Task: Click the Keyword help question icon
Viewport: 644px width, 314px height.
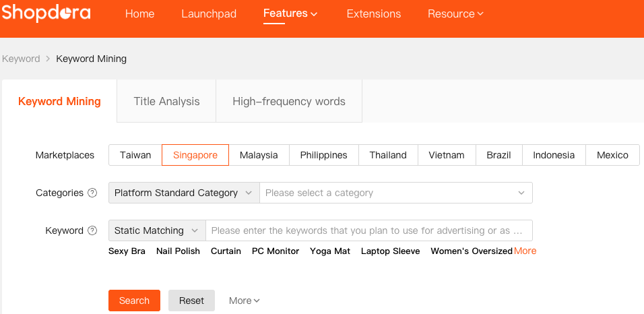Action: pos(92,231)
